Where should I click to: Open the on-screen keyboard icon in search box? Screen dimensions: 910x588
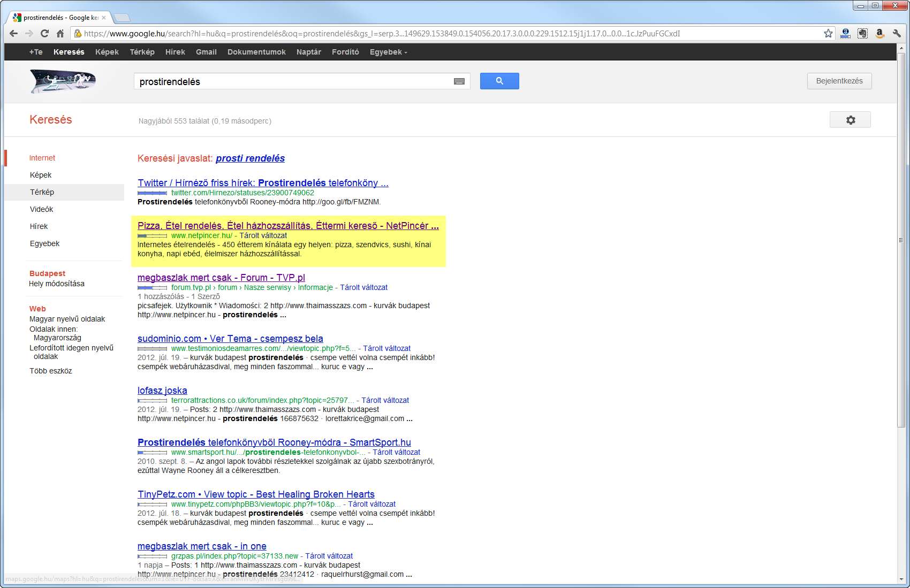point(459,81)
